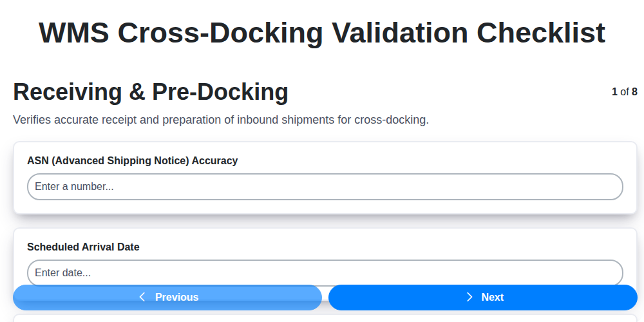This screenshot has width=644, height=322.
Task: Click the section description about inbound shipments
Action: tap(221, 120)
